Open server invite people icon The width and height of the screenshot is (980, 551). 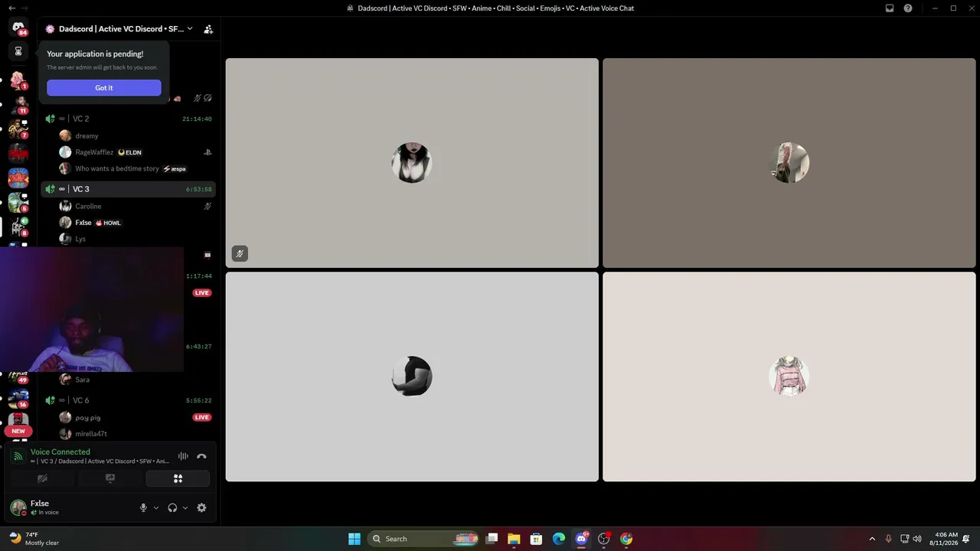pos(208,29)
